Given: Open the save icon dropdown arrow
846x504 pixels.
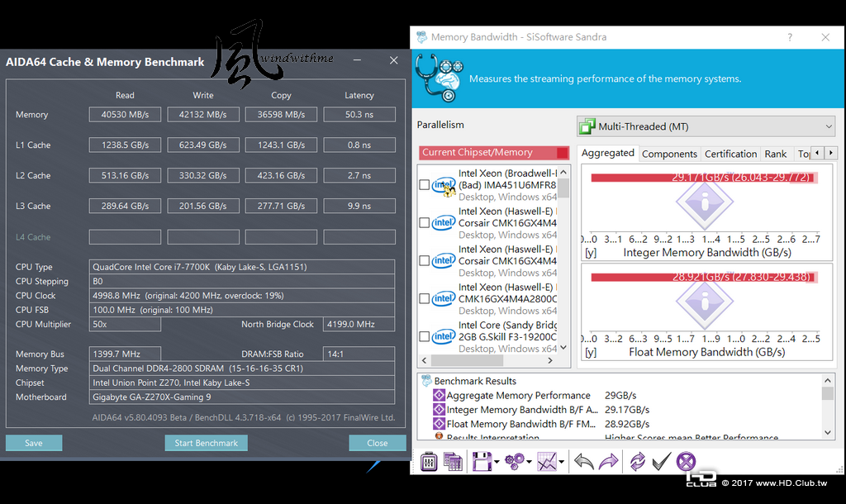Looking at the screenshot, I should tap(497, 462).
